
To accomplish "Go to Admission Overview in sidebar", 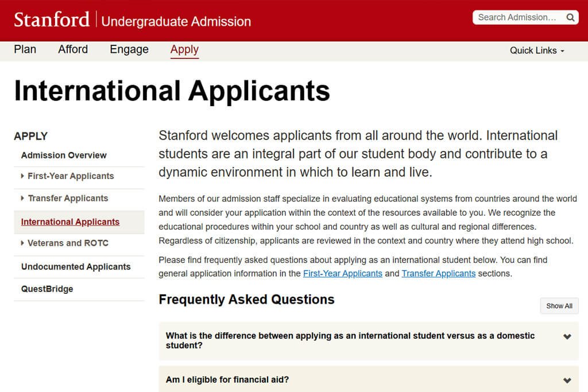I will [x=64, y=155].
